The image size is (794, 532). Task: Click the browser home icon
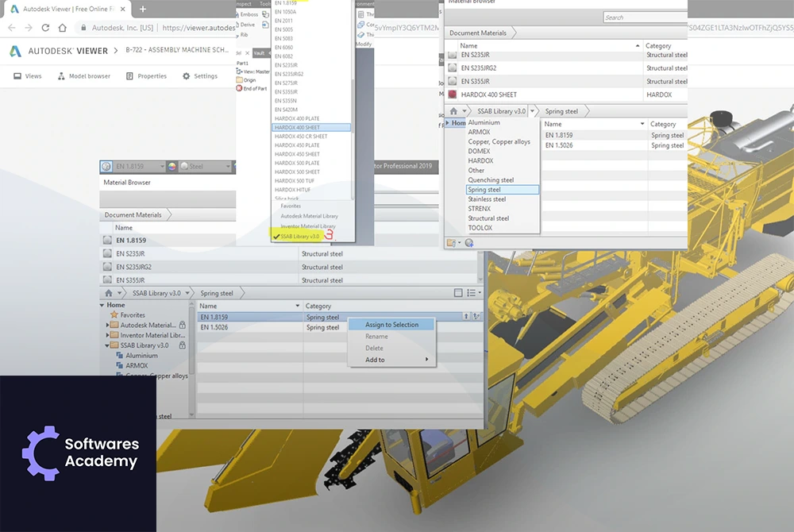coord(62,28)
